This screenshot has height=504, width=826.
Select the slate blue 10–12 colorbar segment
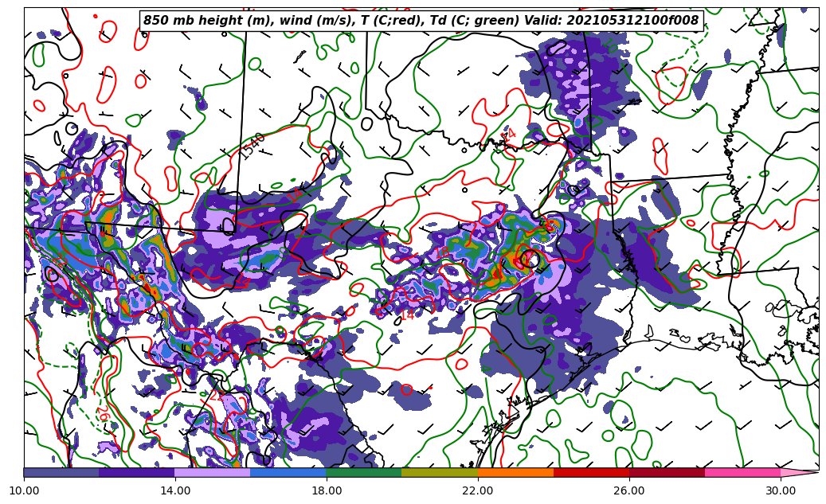[61, 472]
